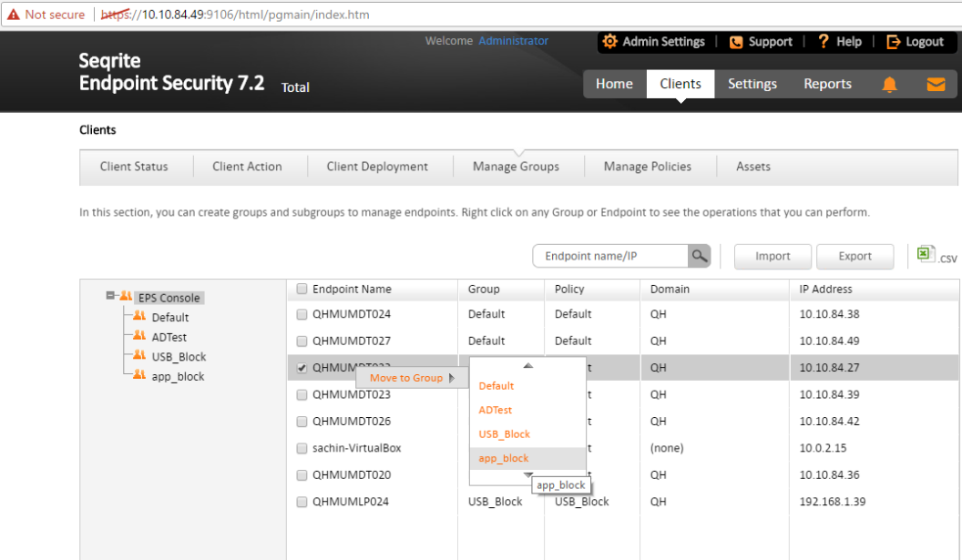962x560 pixels.
Task: Export list via the CSV icon
Action: [x=936, y=255]
